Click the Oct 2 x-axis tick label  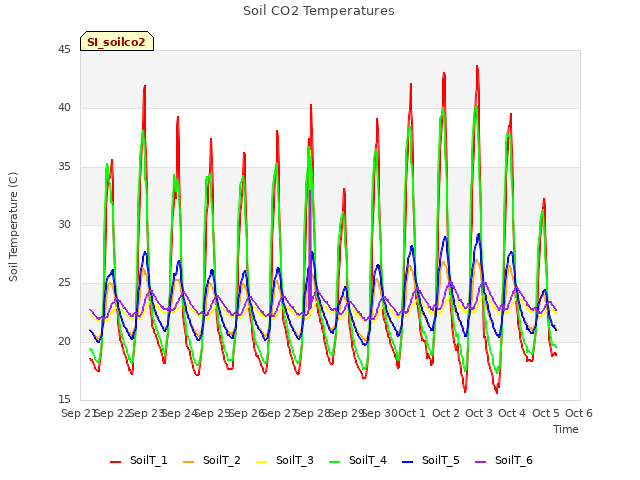pyautogui.click(x=446, y=413)
